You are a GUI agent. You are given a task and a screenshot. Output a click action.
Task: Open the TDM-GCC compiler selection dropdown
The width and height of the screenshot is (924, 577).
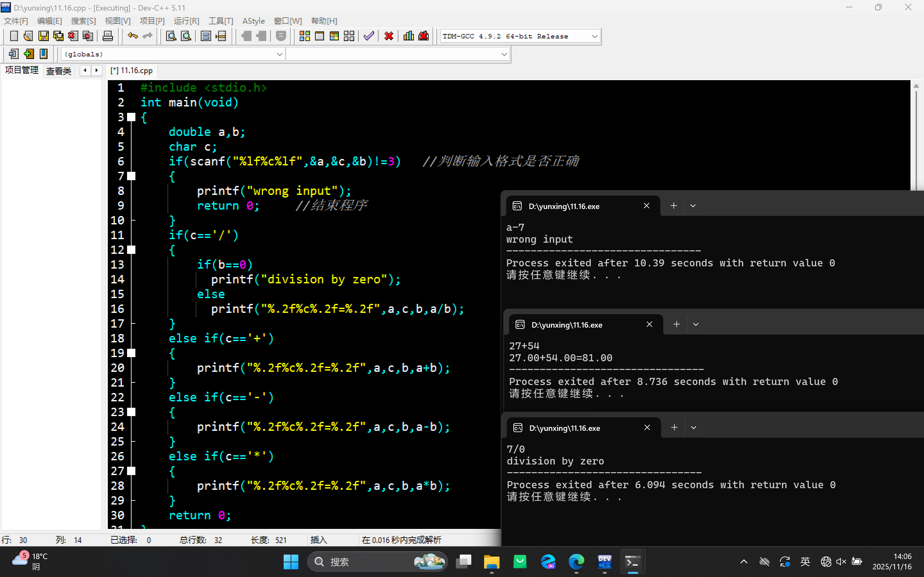point(594,37)
